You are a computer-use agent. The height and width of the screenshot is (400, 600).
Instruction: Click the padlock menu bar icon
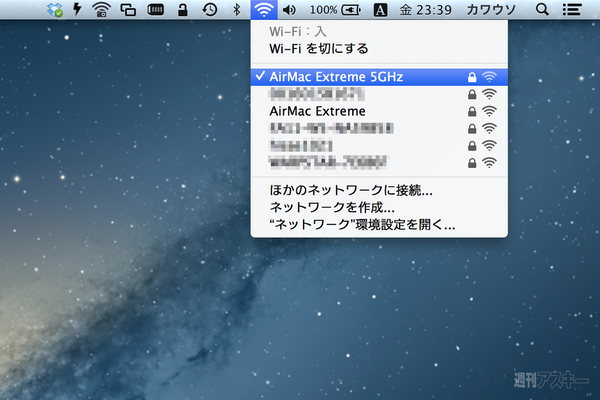coord(183,10)
